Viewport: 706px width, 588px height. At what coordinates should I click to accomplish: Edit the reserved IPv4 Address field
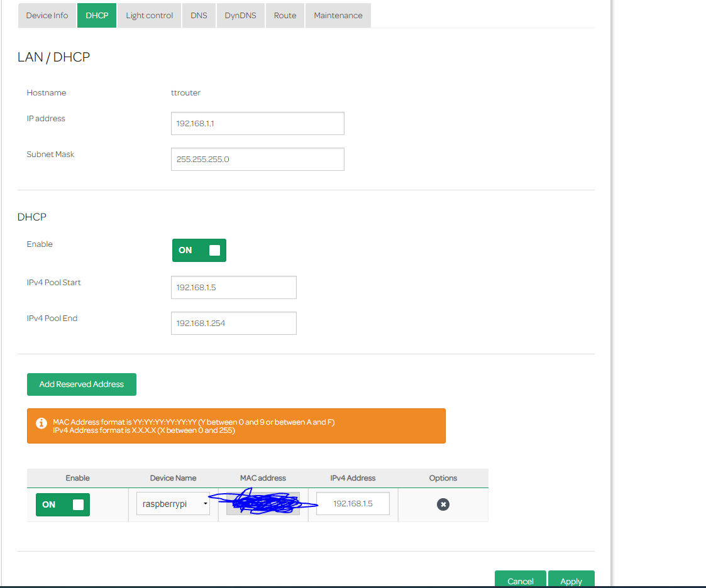tap(353, 504)
